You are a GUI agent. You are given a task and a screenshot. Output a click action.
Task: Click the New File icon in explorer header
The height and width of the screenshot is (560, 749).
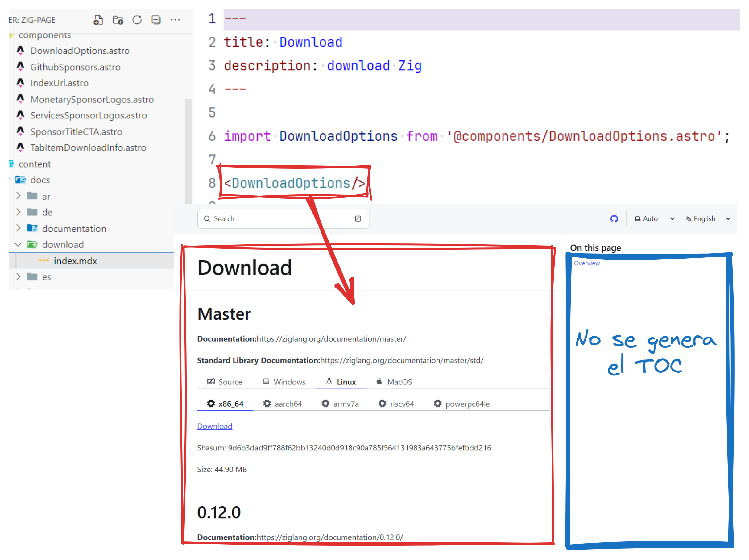click(x=98, y=20)
